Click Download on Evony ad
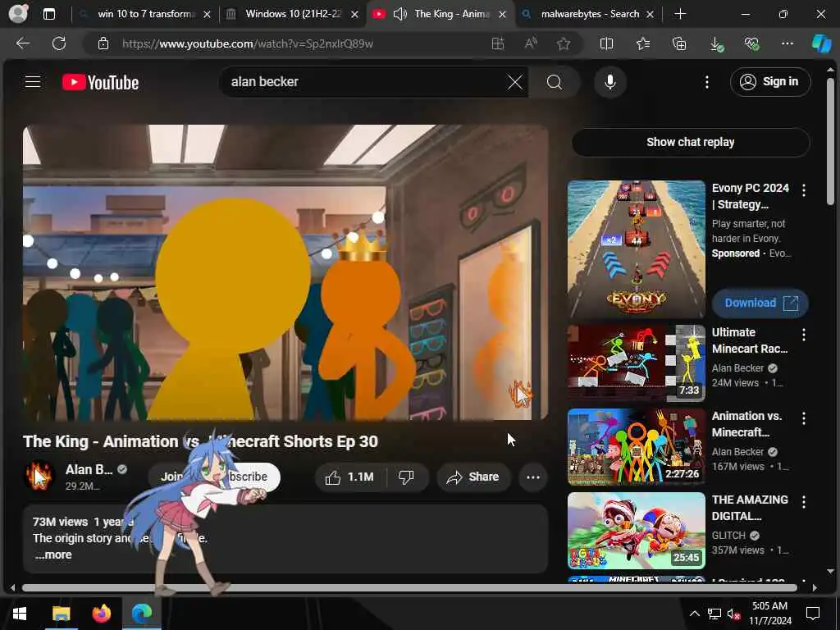The image size is (840, 630). [x=760, y=304]
